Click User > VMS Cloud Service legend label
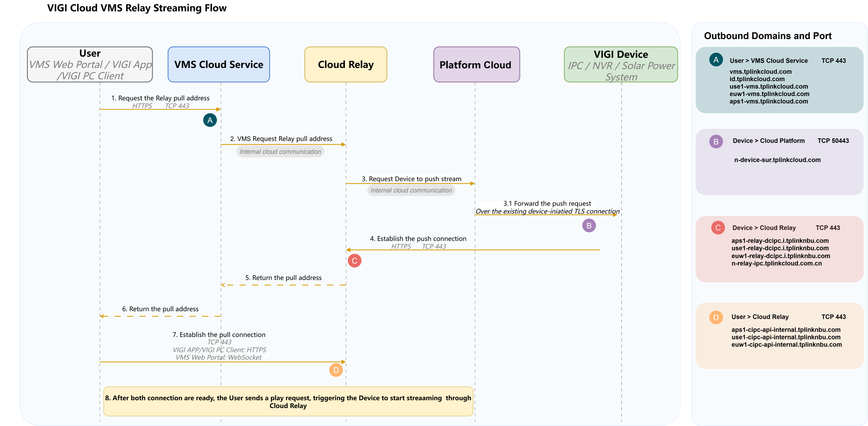 pos(769,61)
